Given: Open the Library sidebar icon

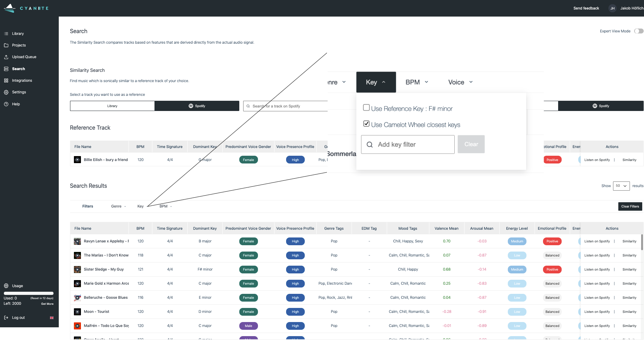Looking at the screenshot, I should (x=6, y=34).
